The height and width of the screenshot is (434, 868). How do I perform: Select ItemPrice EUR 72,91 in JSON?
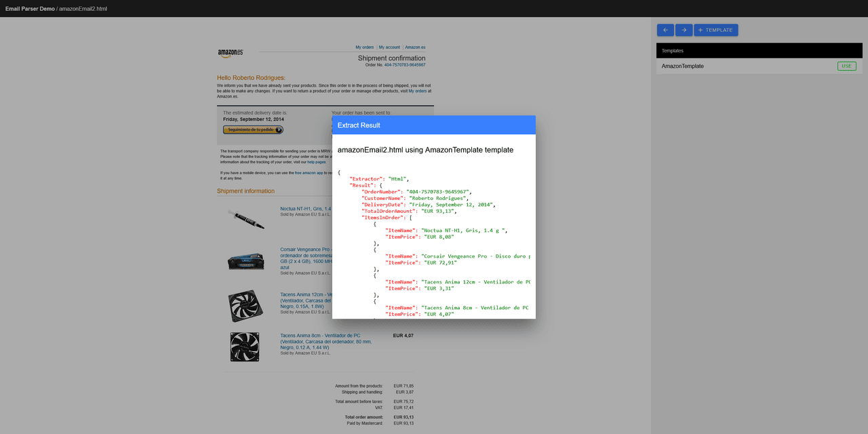(441, 262)
